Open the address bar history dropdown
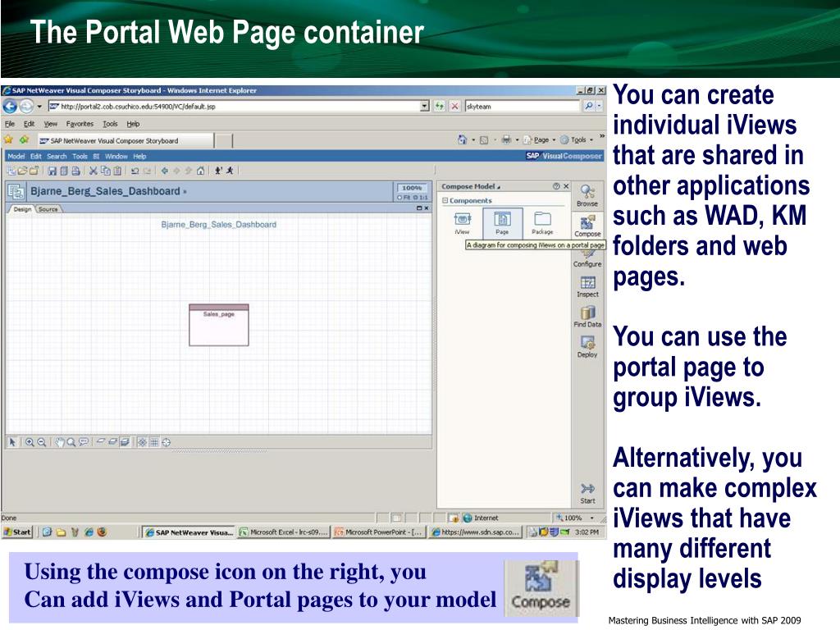The image size is (840, 630). (424, 106)
